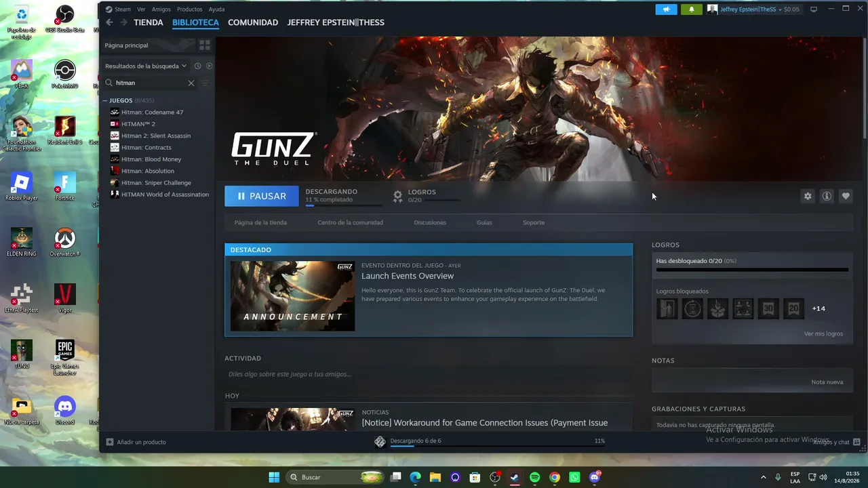View the +14 more locked achievements

click(818, 308)
